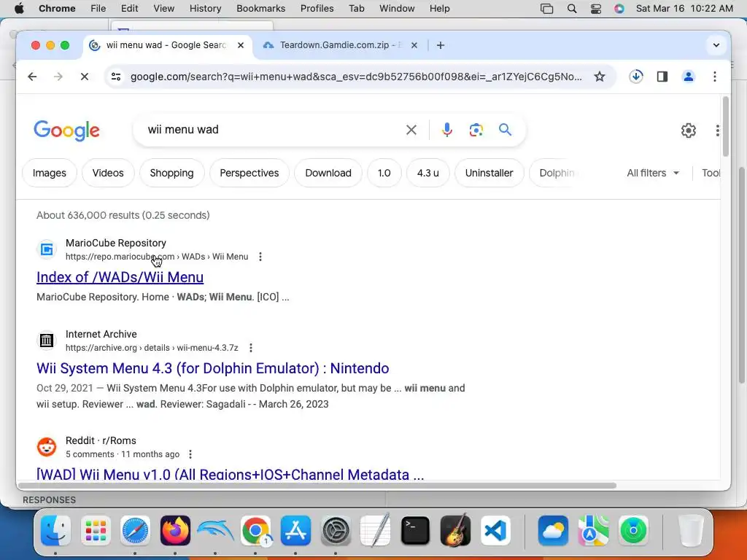This screenshot has width=747, height=560.
Task: Select the Perspectives filter chip
Action: tap(249, 173)
